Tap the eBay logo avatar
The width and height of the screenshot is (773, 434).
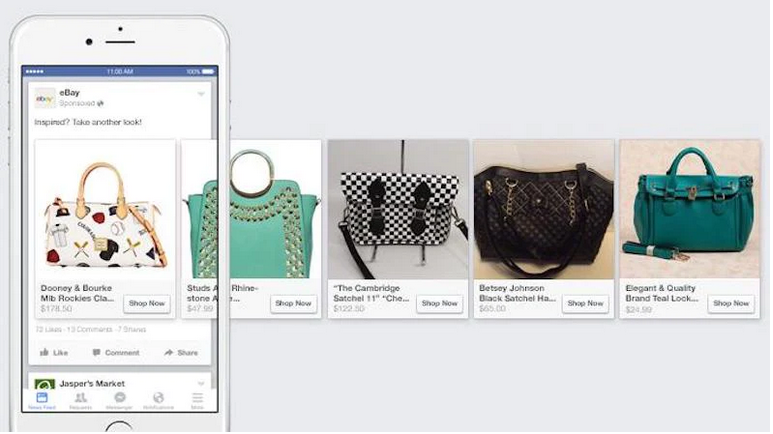click(x=45, y=98)
